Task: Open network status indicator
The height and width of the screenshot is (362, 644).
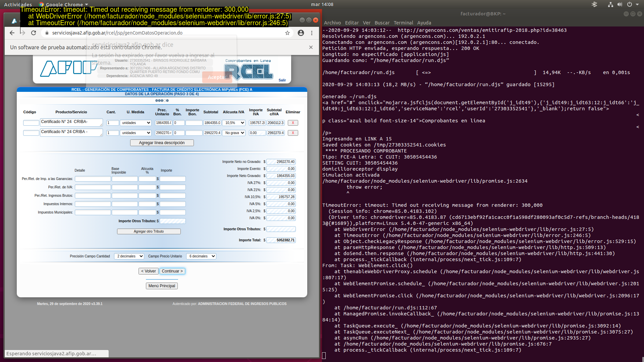Action: click(x=610, y=4)
